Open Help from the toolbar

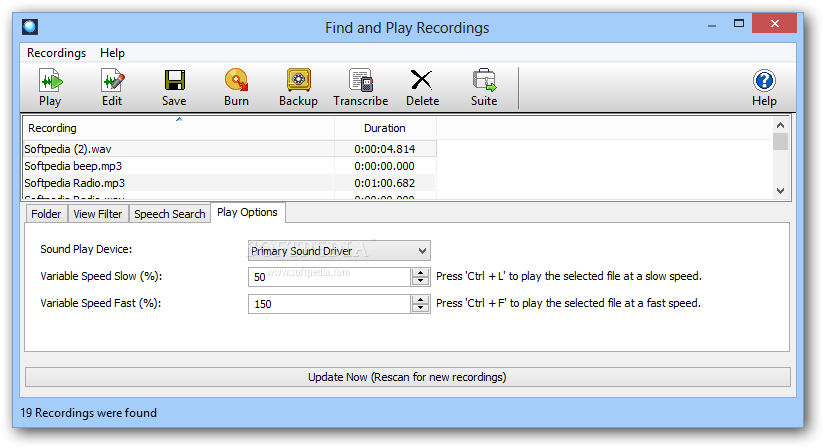pos(764,88)
